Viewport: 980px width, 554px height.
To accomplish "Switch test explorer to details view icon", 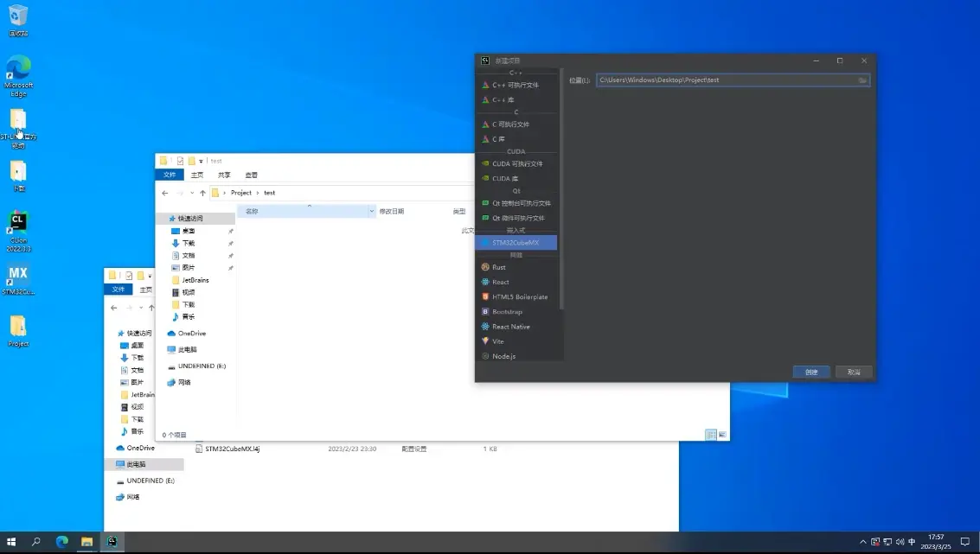I will [711, 435].
